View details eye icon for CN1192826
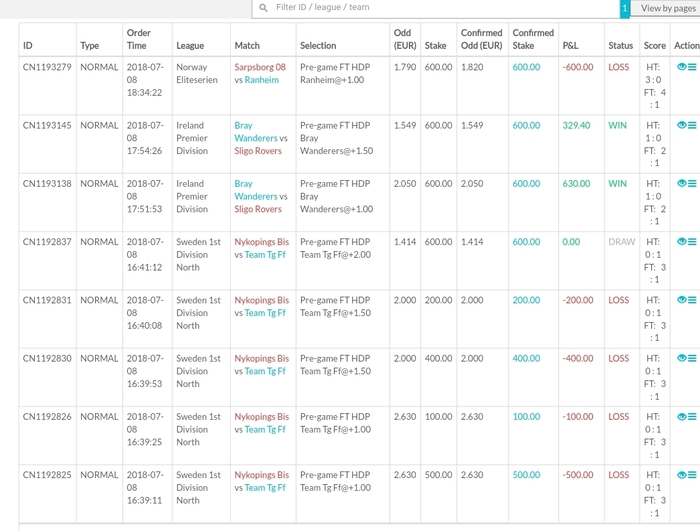Screen dimensions: 700x531 (x=681, y=417)
